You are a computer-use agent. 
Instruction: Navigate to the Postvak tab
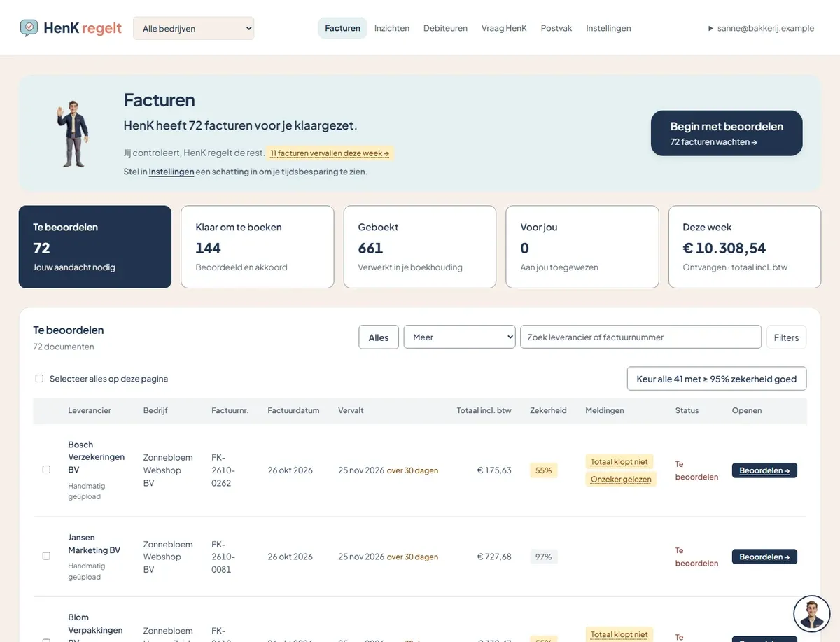556,28
